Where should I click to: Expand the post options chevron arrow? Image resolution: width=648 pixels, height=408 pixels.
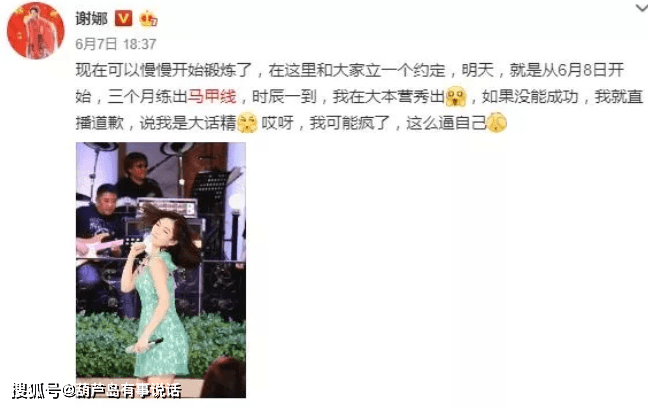[642, 7]
